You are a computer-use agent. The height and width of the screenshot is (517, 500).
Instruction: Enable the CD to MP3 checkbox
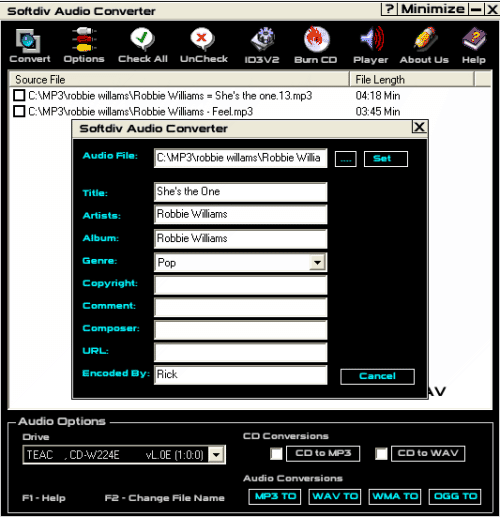coord(276,453)
